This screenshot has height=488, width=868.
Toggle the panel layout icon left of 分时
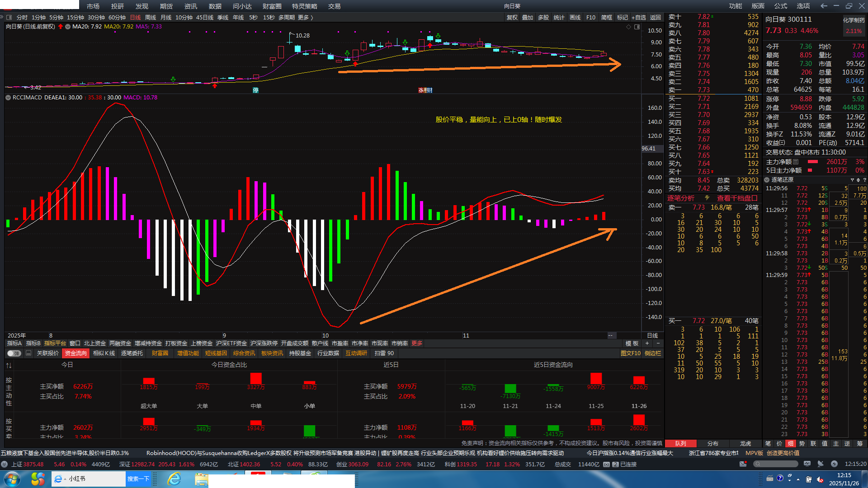9,18
